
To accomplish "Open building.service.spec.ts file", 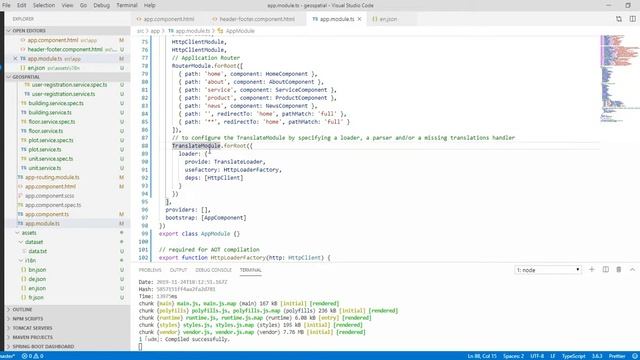I will pyautogui.click(x=56, y=103).
